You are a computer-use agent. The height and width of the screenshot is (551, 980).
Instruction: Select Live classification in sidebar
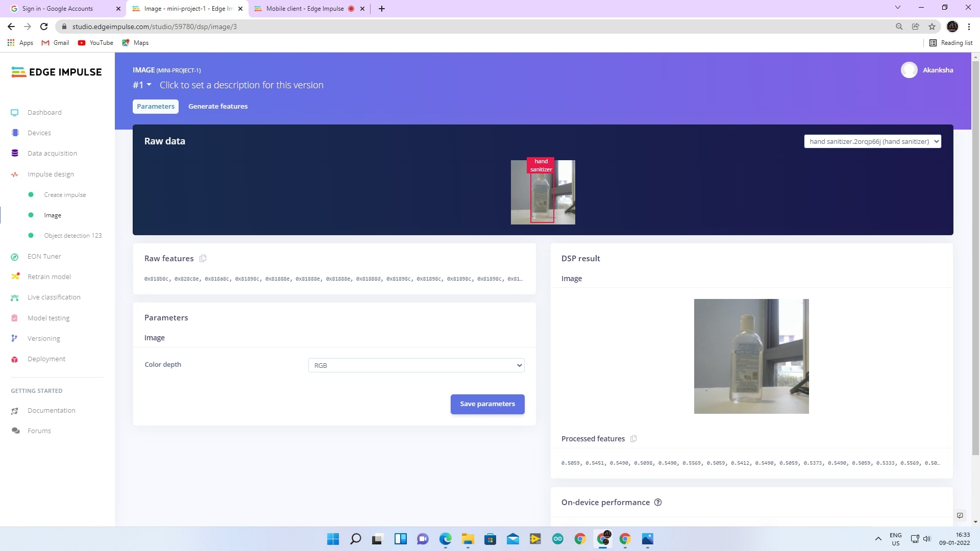pos(54,297)
